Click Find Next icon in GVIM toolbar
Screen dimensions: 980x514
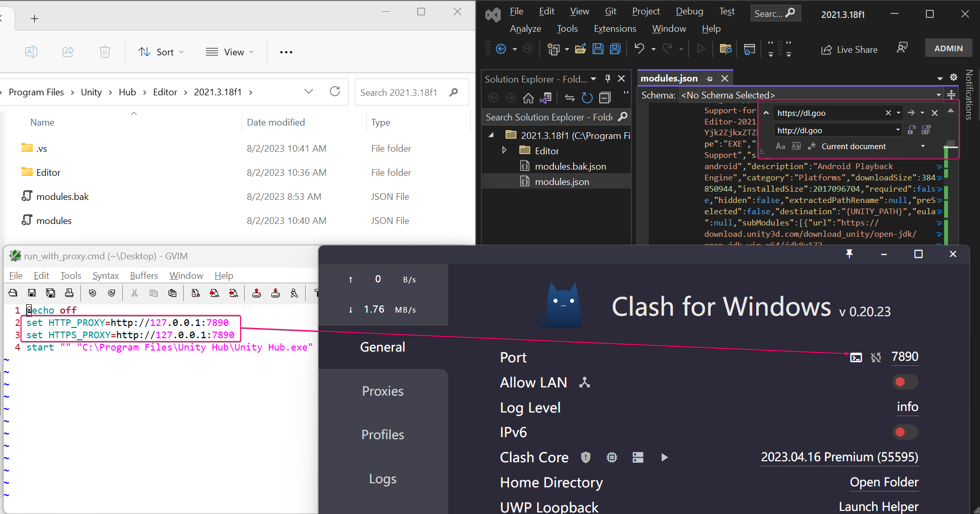215,293
